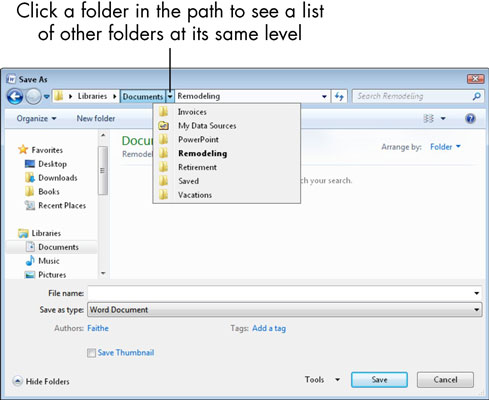Open the Arrange by Folder dropdown
The height and width of the screenshot is (400, 489).
445,147
